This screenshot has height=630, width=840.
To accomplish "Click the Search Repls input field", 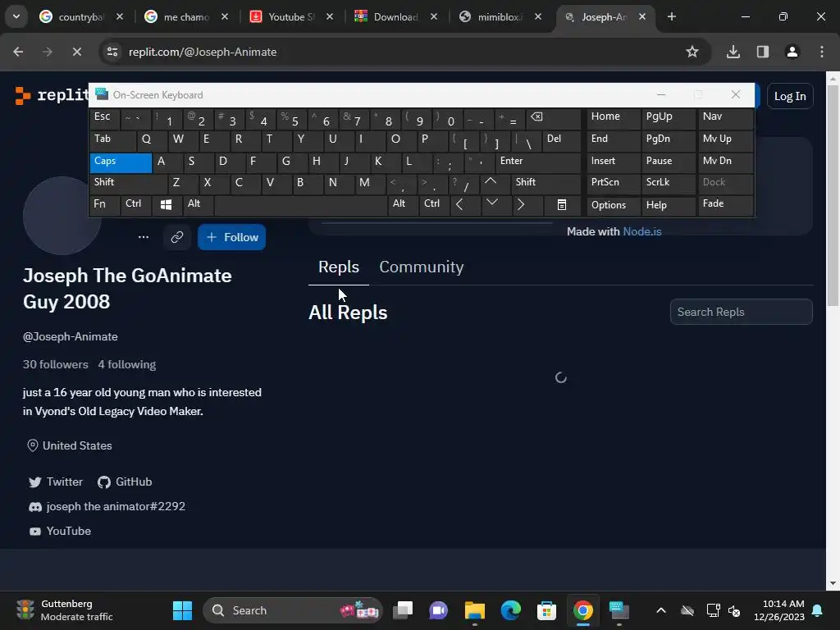I will click(x=741, y=312).
